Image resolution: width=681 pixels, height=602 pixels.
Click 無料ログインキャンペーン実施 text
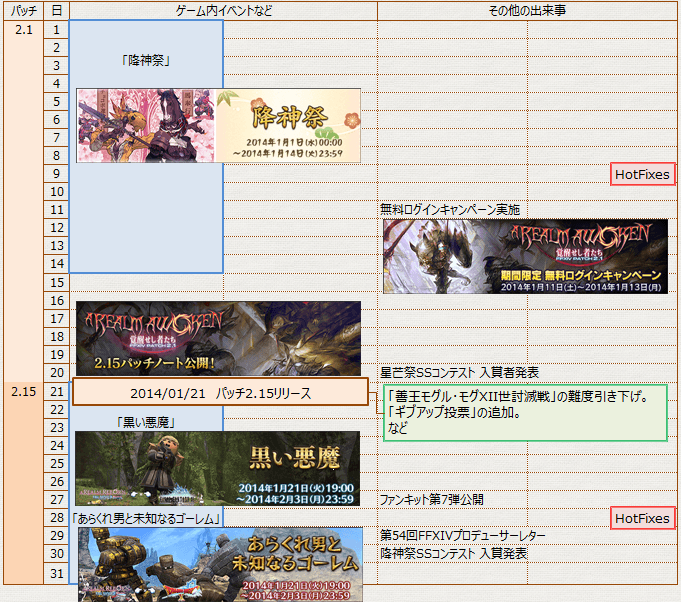coord(450,210)
